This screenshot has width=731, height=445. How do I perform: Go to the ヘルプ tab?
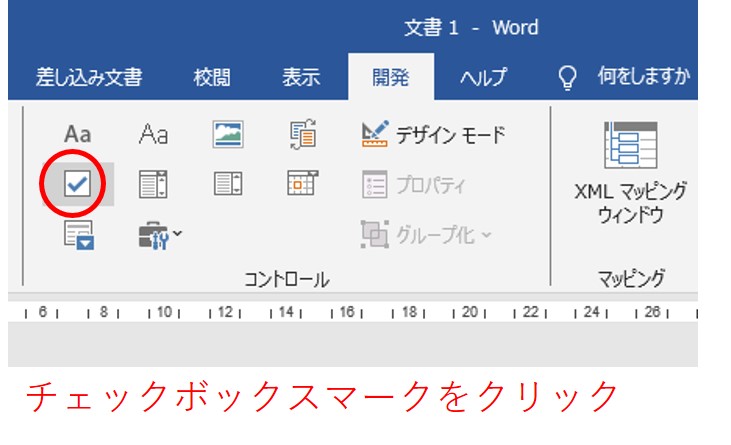(x=483, y=78)
